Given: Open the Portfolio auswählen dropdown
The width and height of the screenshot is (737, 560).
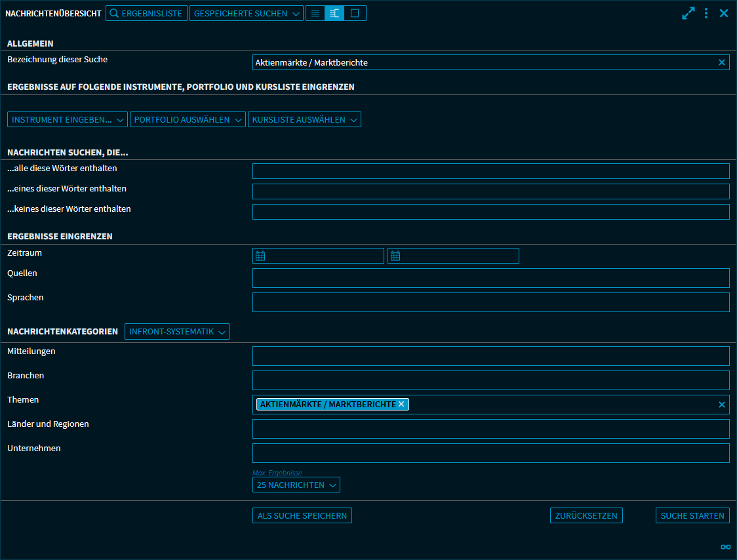Looking at the screenshot, I should (x=188, y=119).
